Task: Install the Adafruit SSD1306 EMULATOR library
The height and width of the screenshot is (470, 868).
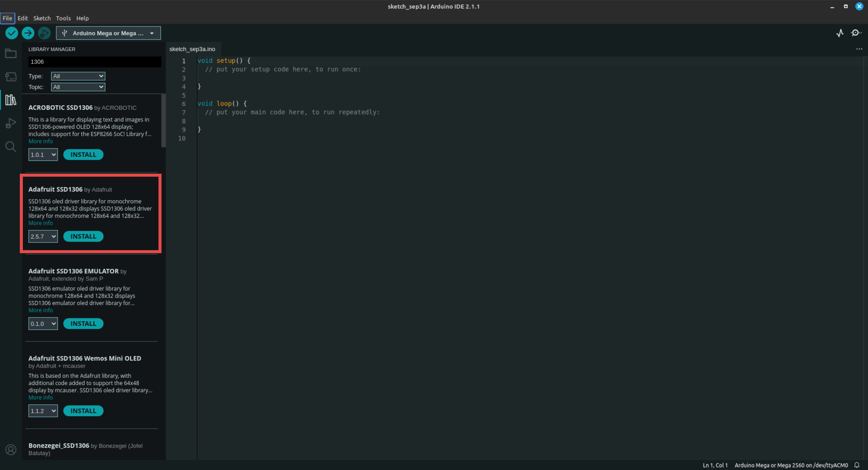Action: tap(83, 324)
